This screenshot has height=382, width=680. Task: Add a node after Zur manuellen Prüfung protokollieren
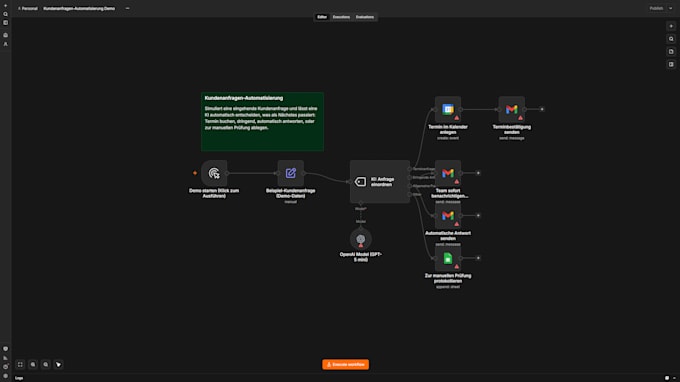pos(478,258)
